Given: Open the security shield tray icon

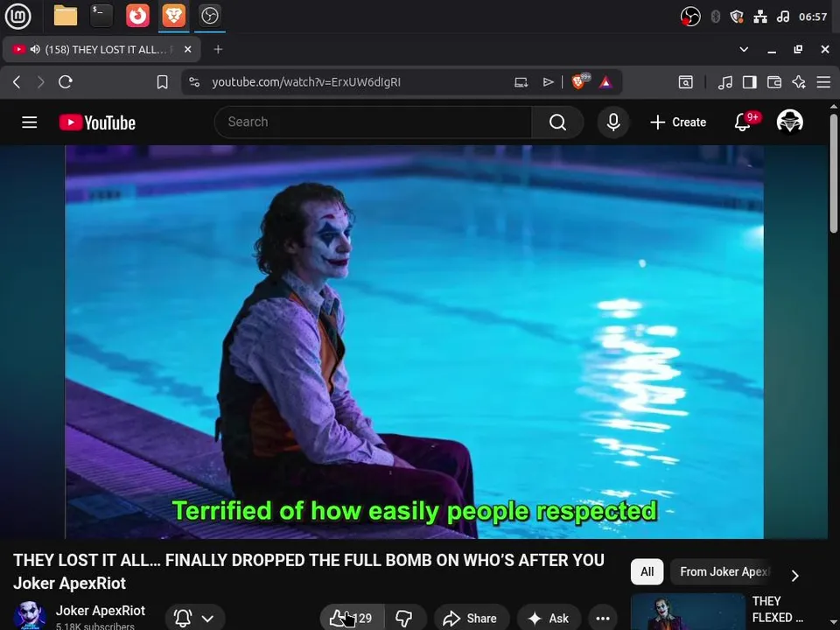Looking at the screenshot, I should tap(737, 17).
